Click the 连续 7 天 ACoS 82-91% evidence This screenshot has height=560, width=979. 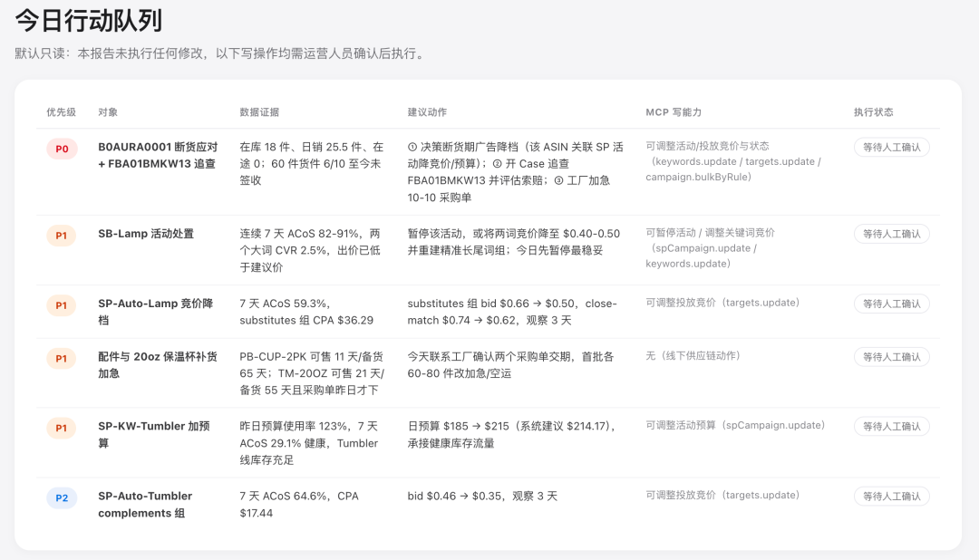(310, 250)
